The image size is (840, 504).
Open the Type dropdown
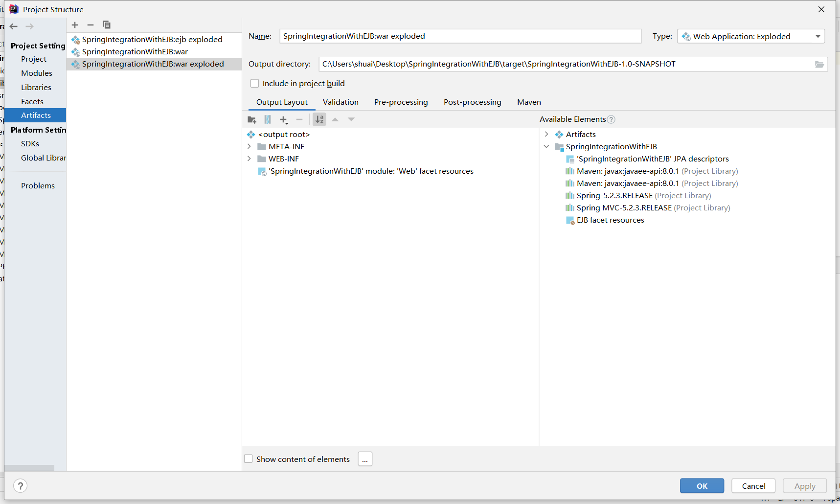point(751,36)
